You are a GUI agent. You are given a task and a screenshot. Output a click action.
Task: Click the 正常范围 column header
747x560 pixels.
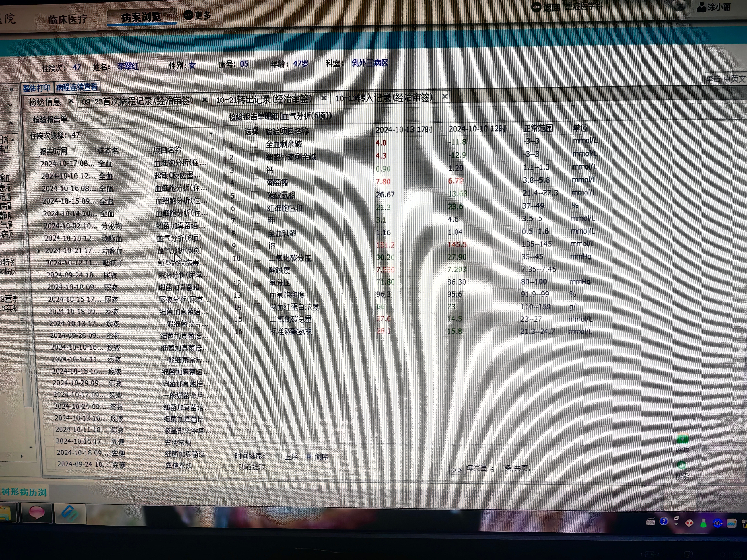point(538,128)
